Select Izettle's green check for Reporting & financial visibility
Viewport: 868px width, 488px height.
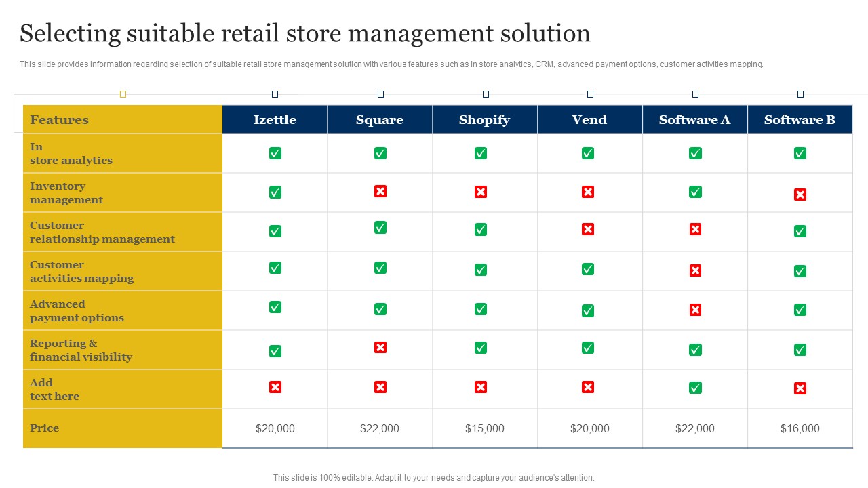coord(275,351)
